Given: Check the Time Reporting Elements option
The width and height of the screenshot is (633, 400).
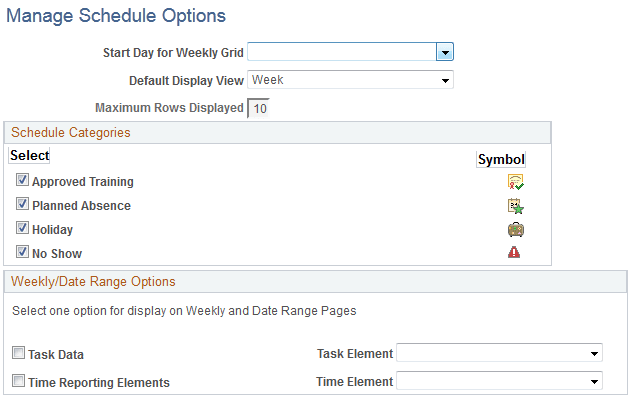Looking at the screenshot, I should pyautogui.click(x=19, y=382).
